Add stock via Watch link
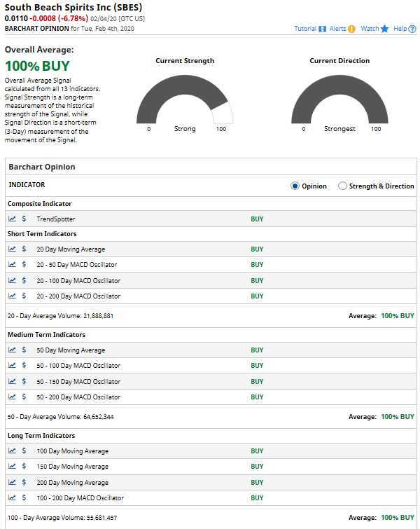This screenshot has height=529, width=420. 370,29
